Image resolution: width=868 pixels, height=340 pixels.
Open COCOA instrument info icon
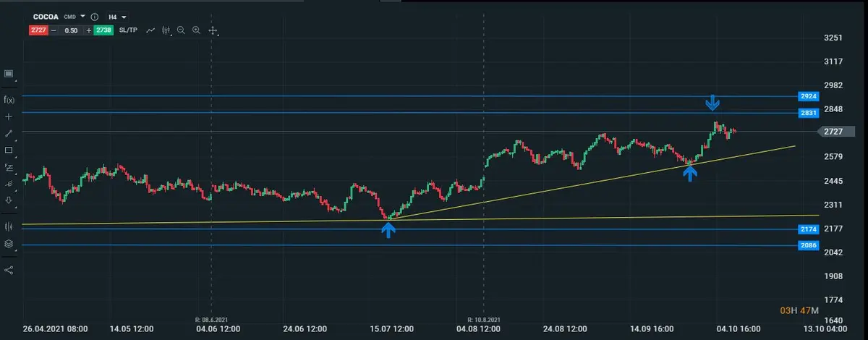coord(95,16)
